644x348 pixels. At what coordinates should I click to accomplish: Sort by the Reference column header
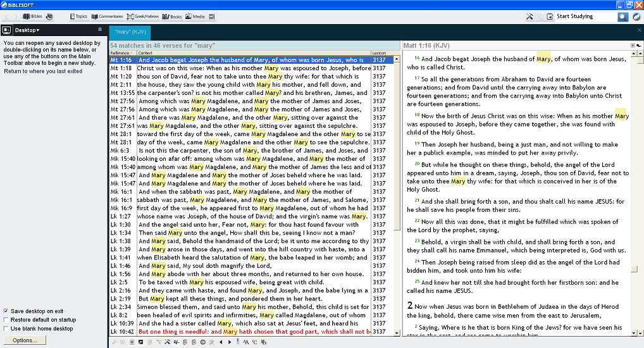pyautogui.click(x=123, y=53)
